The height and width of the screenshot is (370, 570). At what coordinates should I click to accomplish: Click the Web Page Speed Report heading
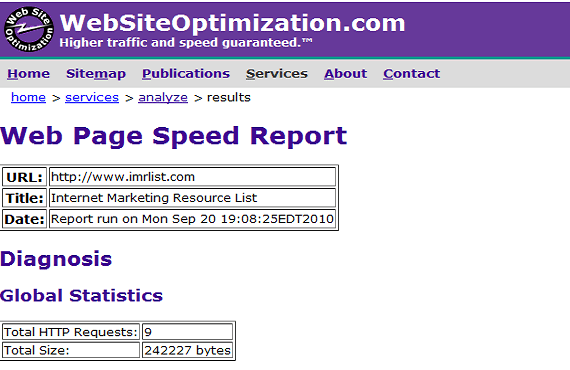pyautogui.click(x=174, y=136)
